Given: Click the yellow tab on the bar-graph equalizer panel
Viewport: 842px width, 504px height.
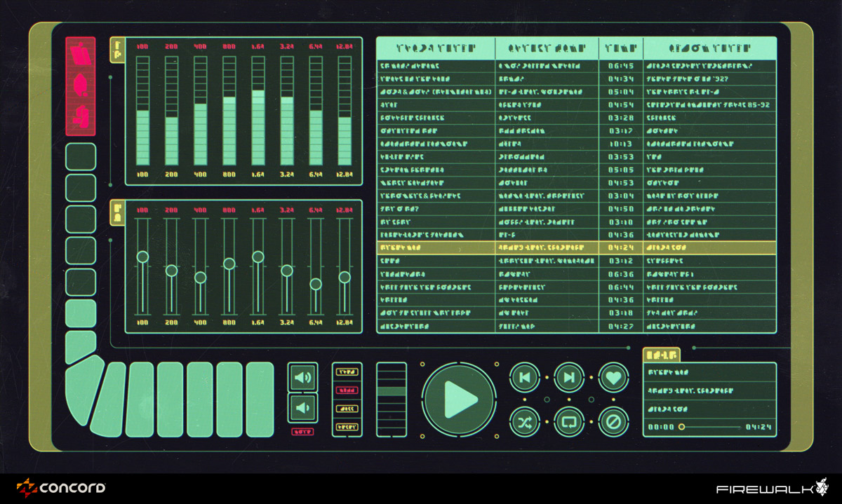Looking at the screenshot, I should point(117,50).
